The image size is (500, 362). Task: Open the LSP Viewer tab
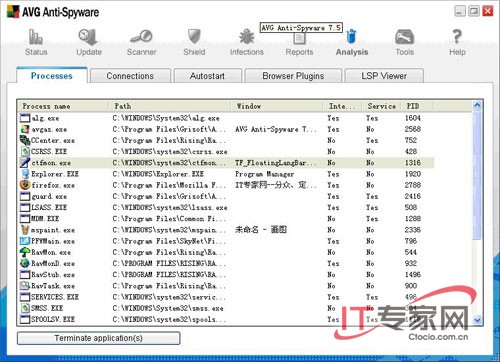[384, 76]
